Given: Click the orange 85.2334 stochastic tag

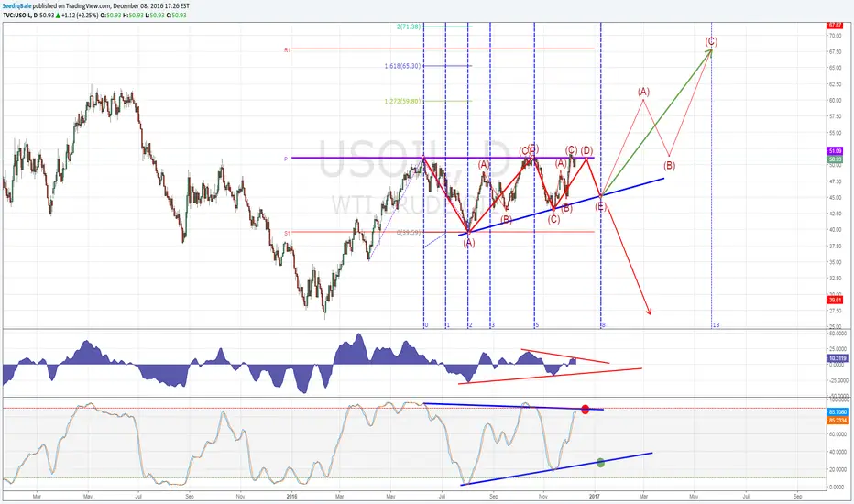Looking at the screenshot, I should [838, 420].
